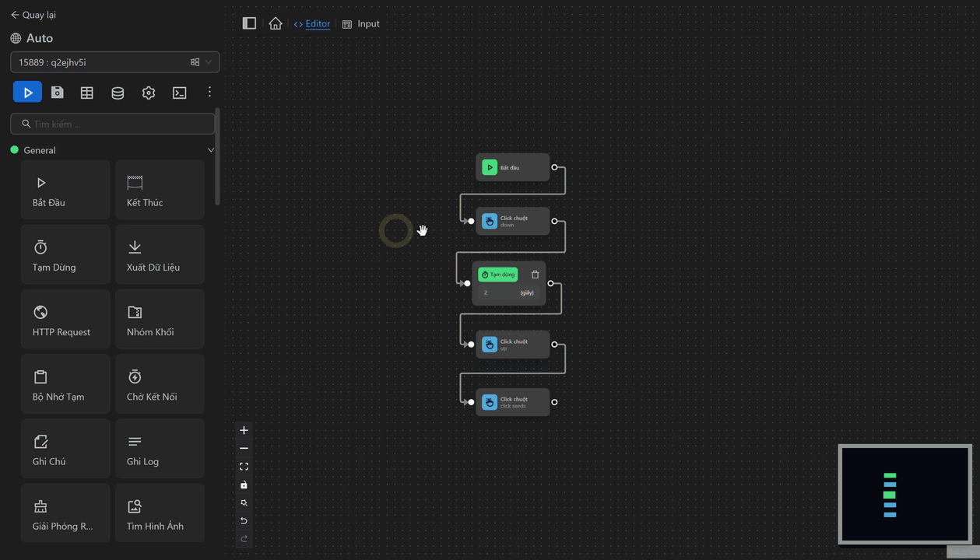This screenshot has width=980, height=560.
Task: Toggle the canvas lock button
Action: pyautogui.click(x=244, y=485)
